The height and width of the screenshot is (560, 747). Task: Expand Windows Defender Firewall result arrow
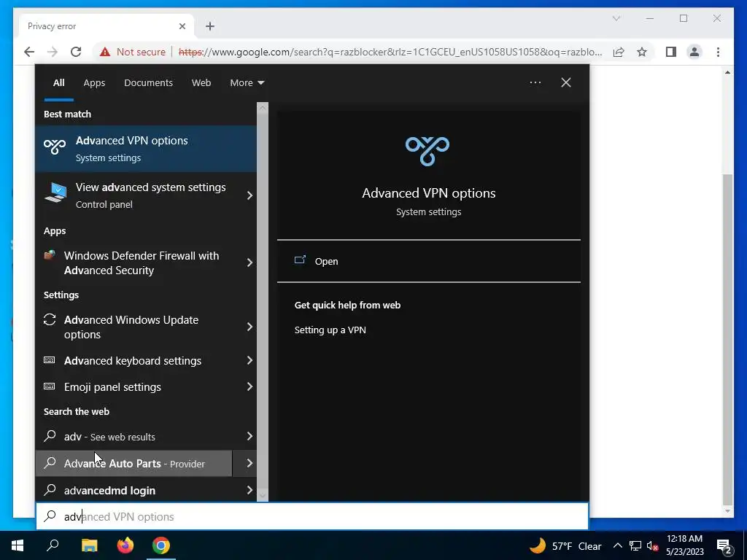coord(249,262)
